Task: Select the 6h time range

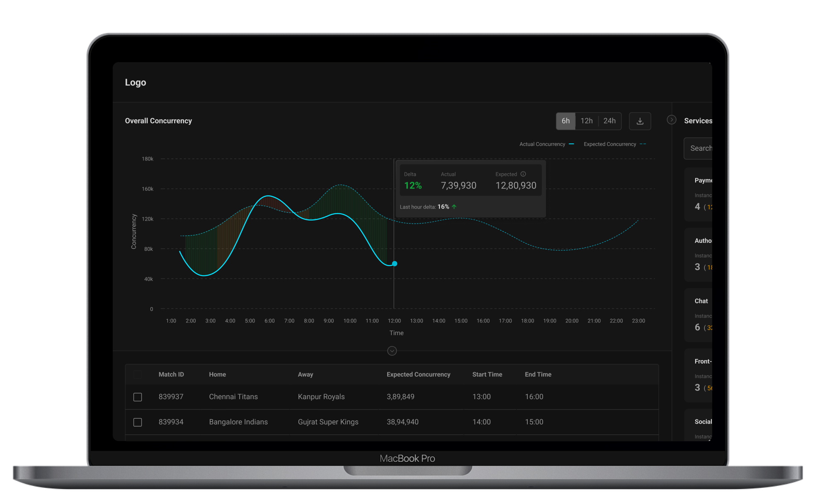Action: click(x=565, y=121)
